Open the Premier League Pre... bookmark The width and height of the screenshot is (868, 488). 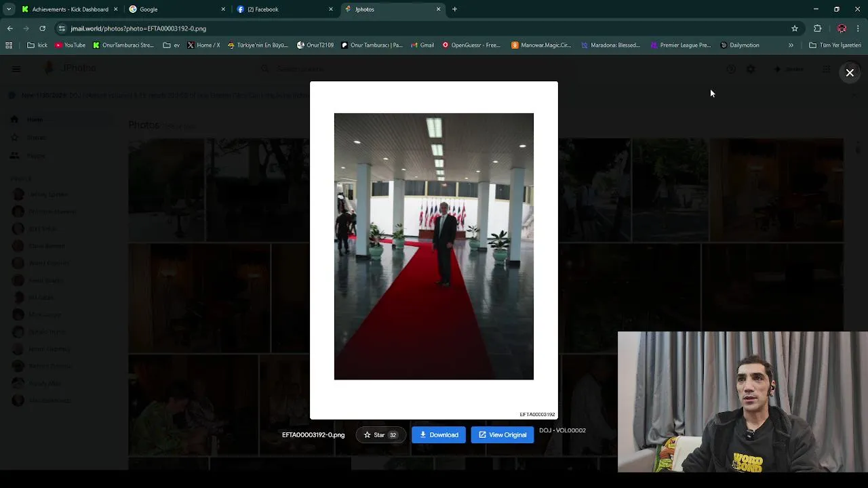tap(680, 45)
